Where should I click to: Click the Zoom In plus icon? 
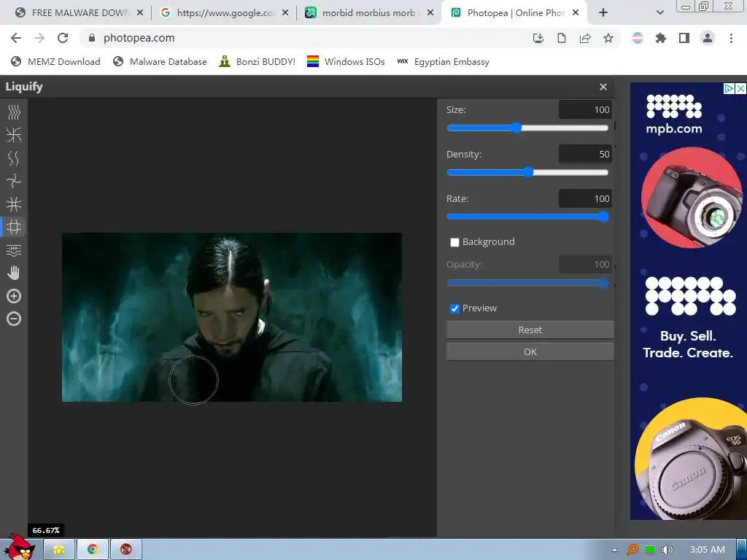coord(14,296)
